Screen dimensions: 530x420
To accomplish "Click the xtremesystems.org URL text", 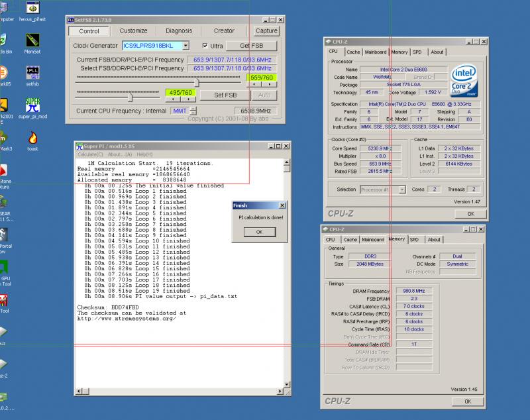I will coord(127,319).
